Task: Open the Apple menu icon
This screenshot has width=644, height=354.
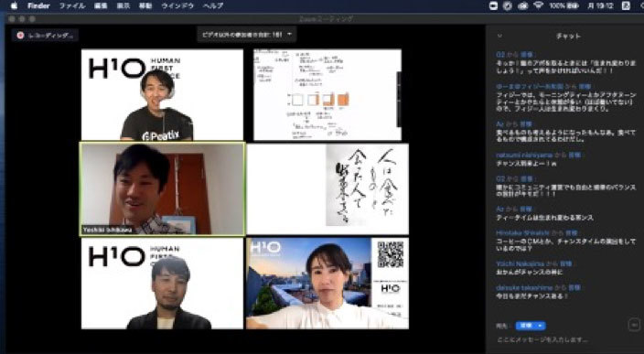Action: click(15, 5)
